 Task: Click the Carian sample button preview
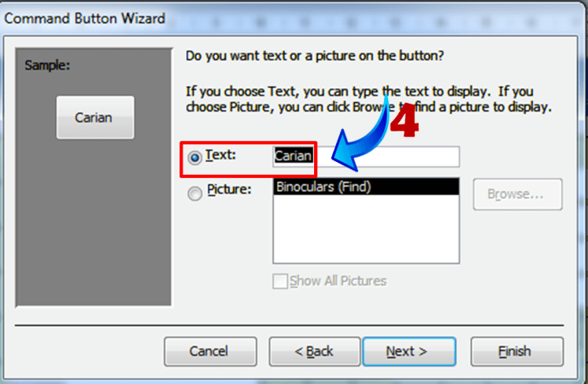95,117
